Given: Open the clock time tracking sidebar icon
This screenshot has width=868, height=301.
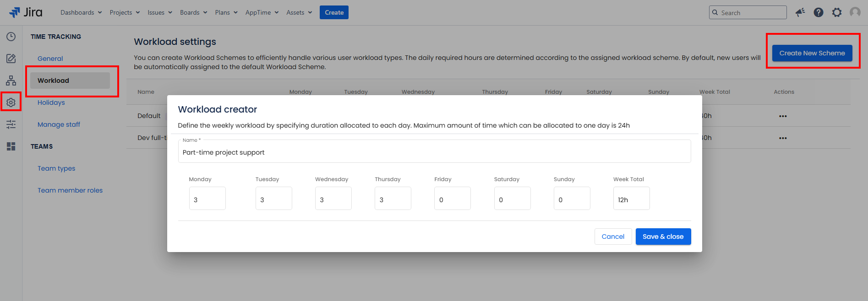Looking at the screenshot, I should click(11, 37).
